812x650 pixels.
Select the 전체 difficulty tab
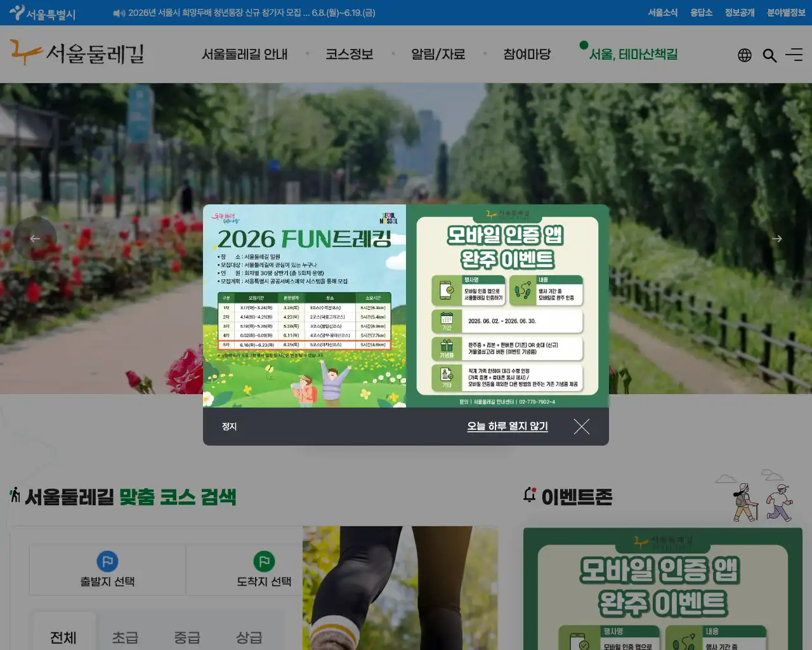(63, 637)
